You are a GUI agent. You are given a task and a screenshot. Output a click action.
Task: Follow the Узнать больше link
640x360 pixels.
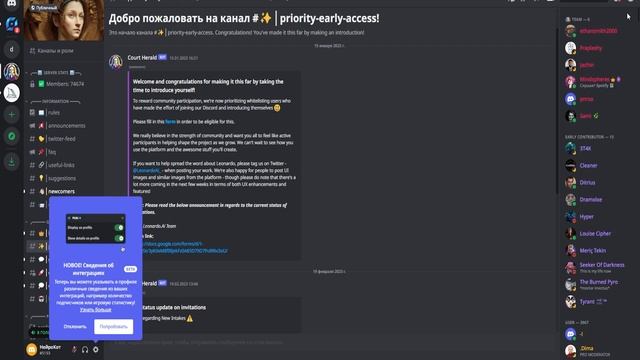pyautogui.click(x=96, y=310)
